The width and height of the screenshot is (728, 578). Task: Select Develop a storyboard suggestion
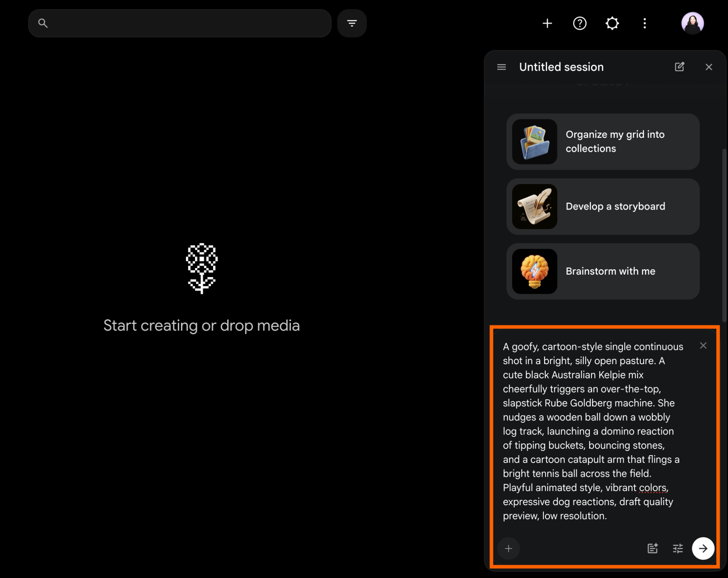pos(603,206)
